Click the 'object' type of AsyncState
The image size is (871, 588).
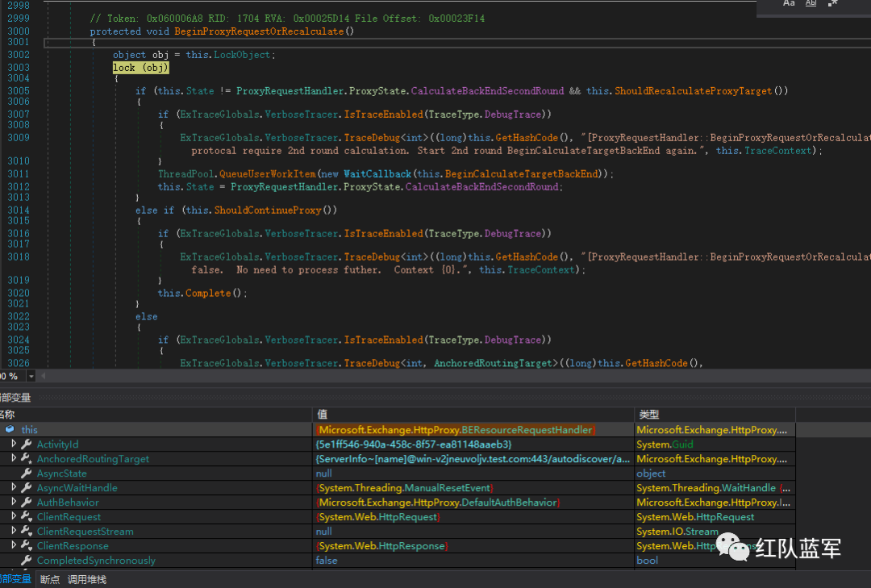(x=651, y=473)
